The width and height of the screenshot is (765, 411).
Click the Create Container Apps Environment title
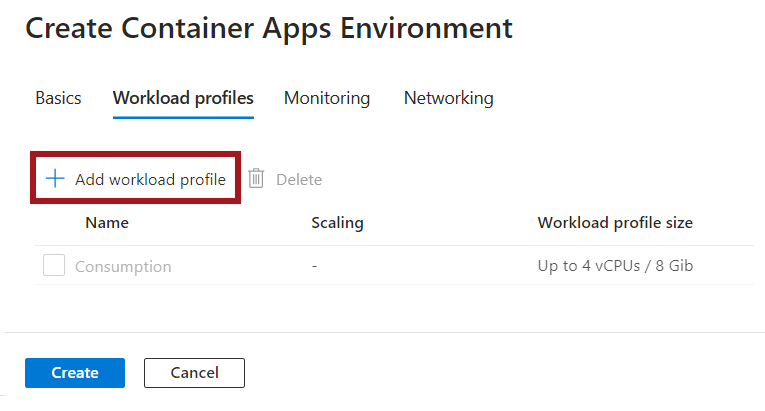point(269,28)
